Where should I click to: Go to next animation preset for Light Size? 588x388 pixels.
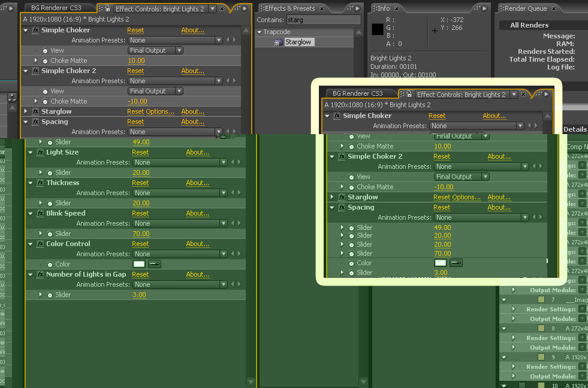239,162
